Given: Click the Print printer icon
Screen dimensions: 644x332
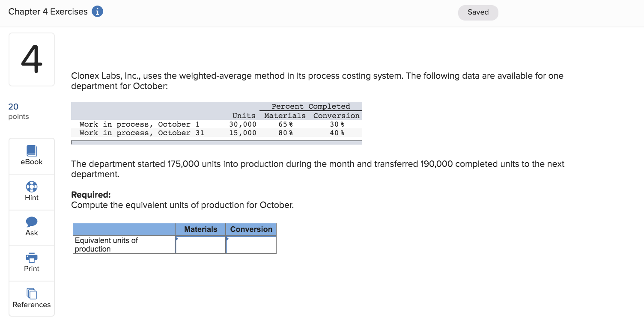Looking at the screenshot, I should (x=32, y=258).
